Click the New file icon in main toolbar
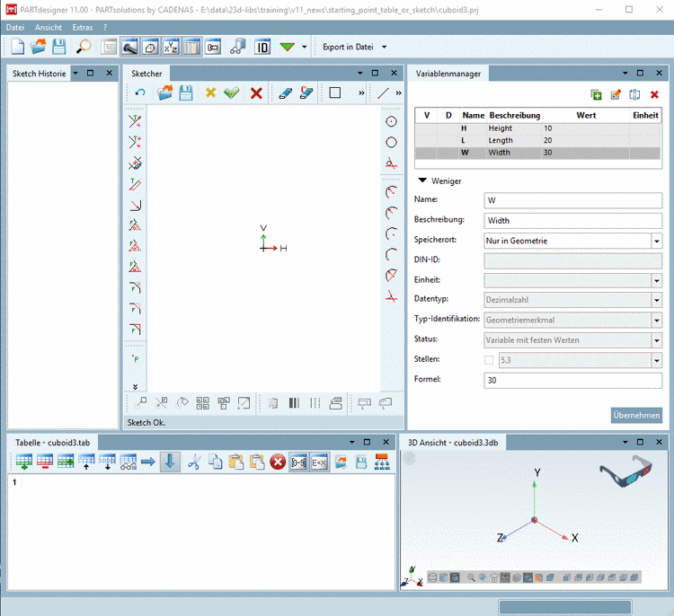 point(17,47)
